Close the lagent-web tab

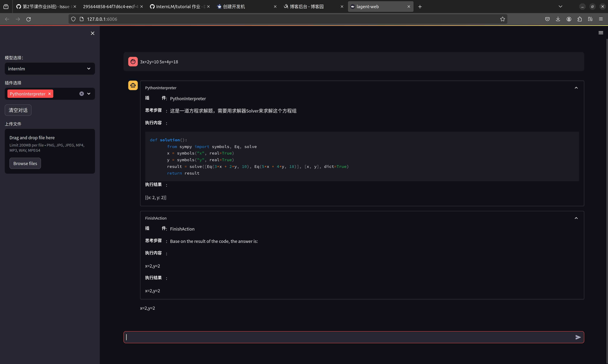pyautogui.click(x=409, y=7)
